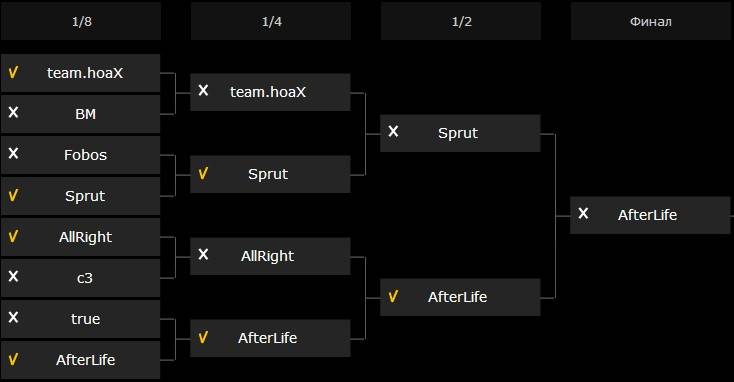Open the AllRight team in 1/8 round
This screenshot has height=382, width=734.
coord(85,237)
